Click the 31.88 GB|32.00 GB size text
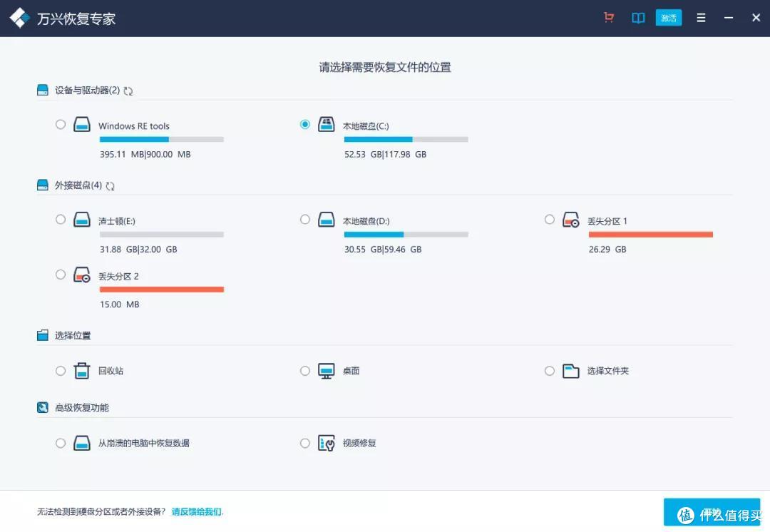The height and width of the screenshot is (532, 770). point(138,250)
